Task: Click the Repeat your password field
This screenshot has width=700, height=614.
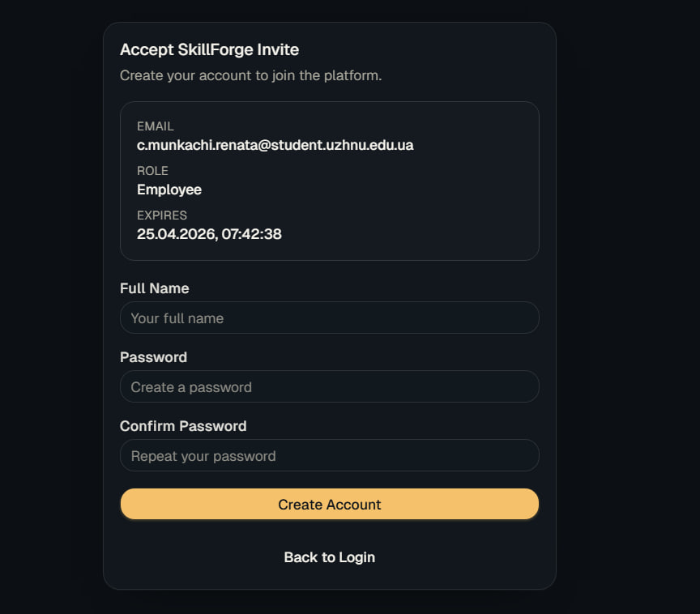Action: point(202,455)
